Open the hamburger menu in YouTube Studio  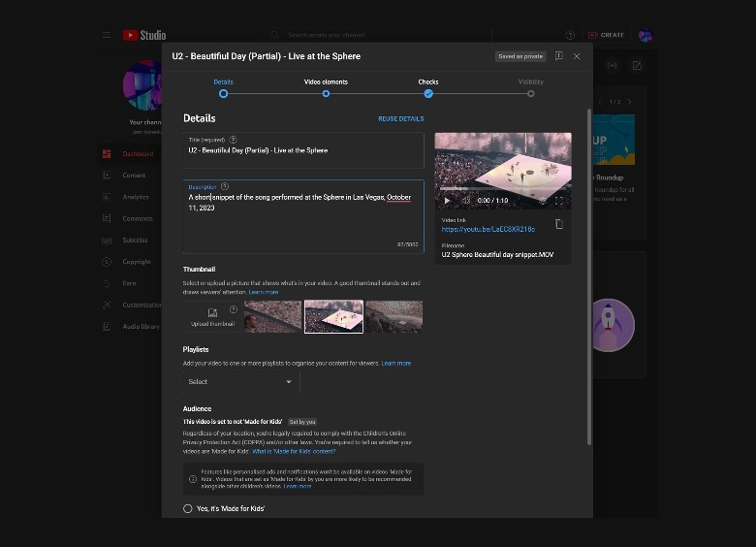click(107, 35)
